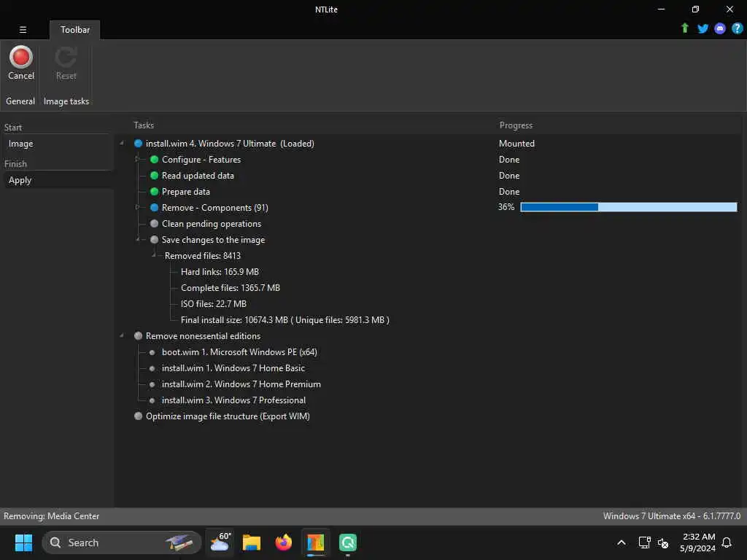Select Apply in the left sidebar
The image size is (747, 560).
[20, 181]
